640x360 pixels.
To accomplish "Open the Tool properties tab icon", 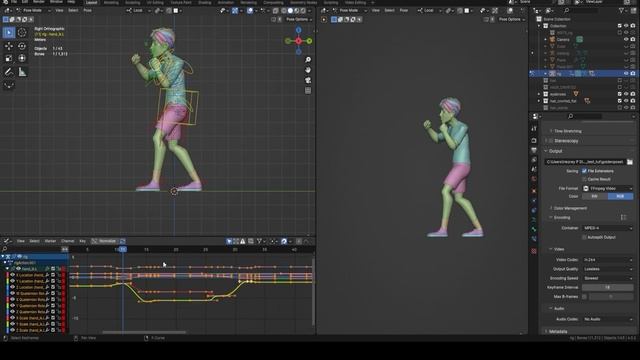I will pos(534,129).
